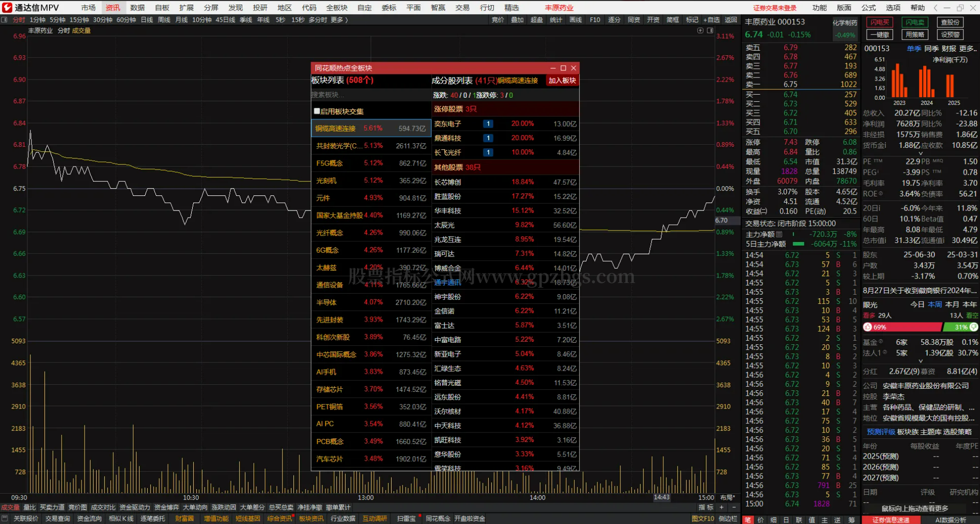Image resolution: width=980 pixels, height=524 pixels.
Task: Click the 14:43 time marker on axis
Action: tap(661, 497)
